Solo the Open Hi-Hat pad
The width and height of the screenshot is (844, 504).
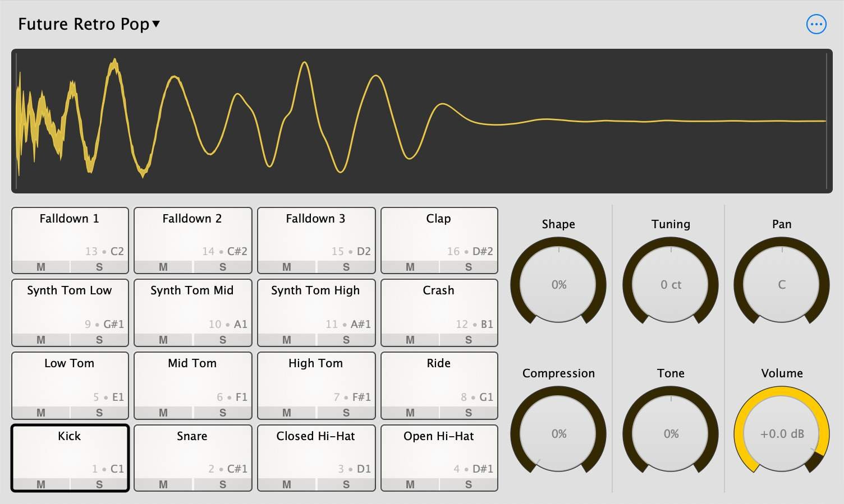coord(469,484)
